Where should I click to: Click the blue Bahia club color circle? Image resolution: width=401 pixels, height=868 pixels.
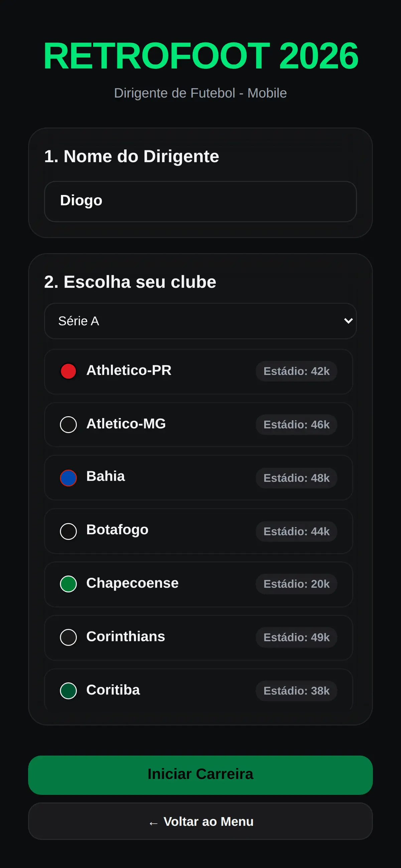pyautogui.click(x=69, y=478)
